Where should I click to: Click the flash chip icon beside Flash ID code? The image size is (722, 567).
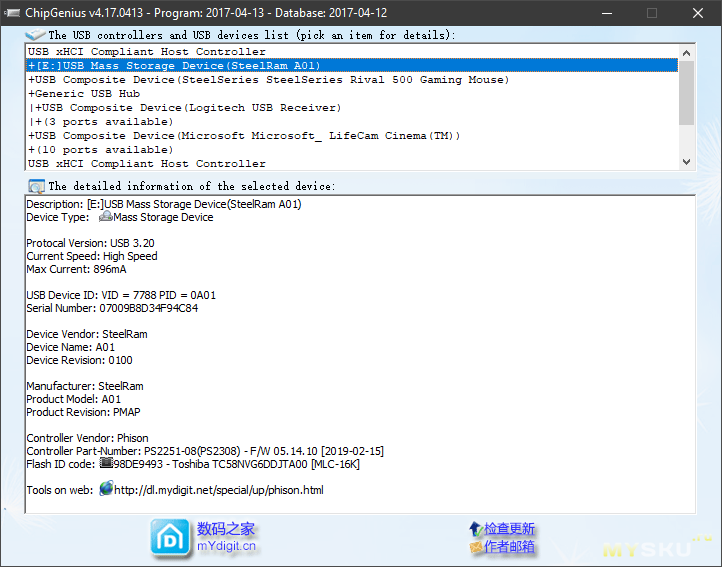106,462
